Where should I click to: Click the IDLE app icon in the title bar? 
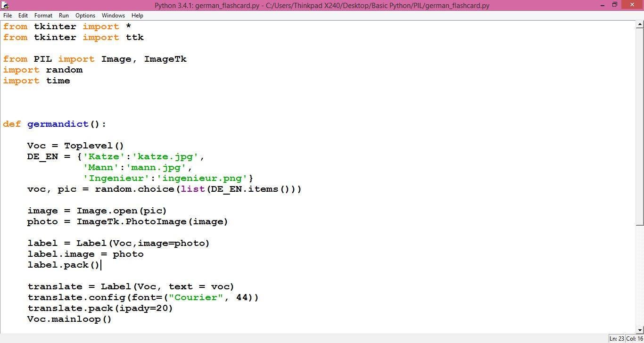[5, 5]
